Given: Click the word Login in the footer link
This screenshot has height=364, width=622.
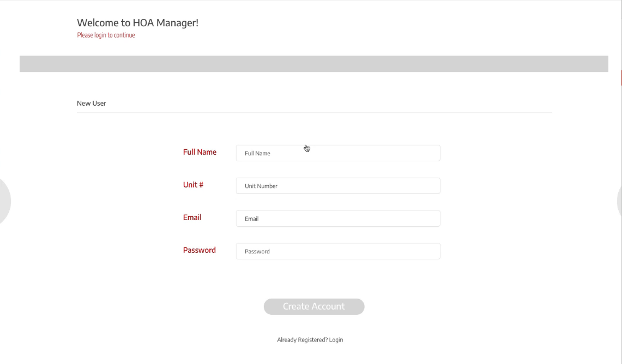Looking at the screenshot, I should click(x=336, y=339).
